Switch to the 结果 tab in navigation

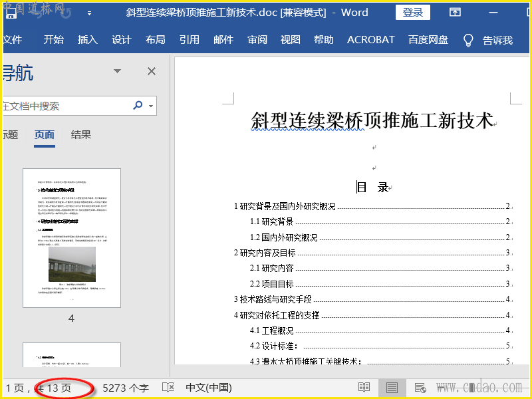(x=81, y=135)
